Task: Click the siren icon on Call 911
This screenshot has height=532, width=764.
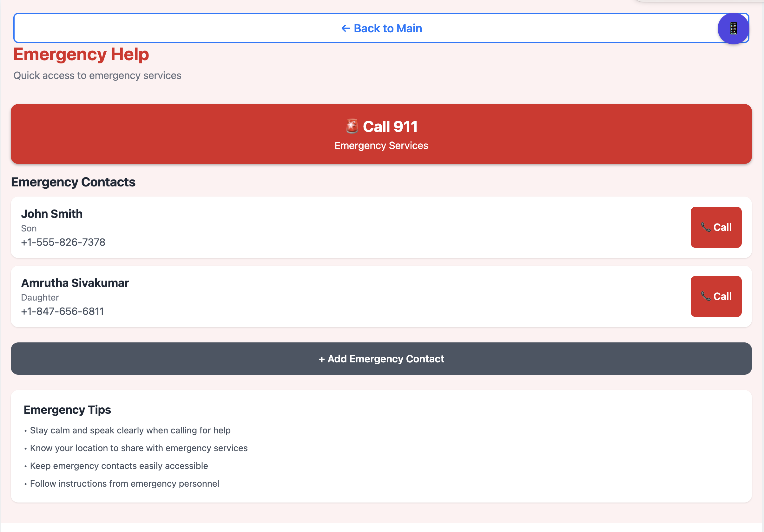Action: coord(352,127)
